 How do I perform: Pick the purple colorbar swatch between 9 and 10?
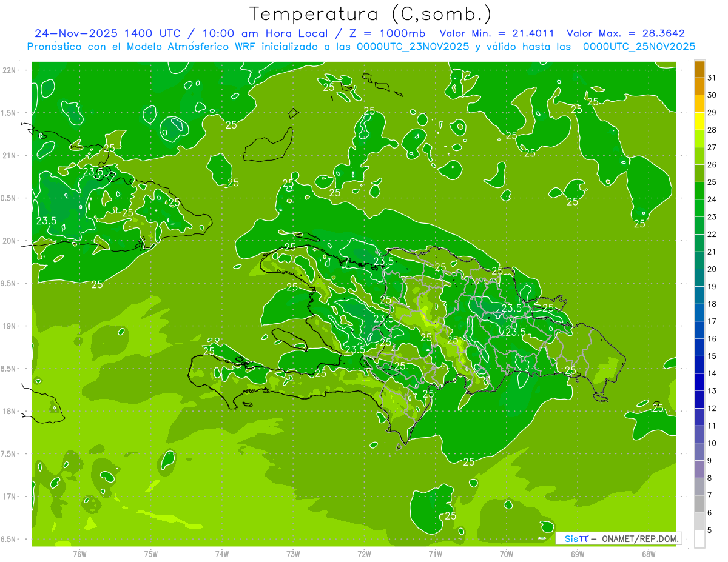(699, 452)
